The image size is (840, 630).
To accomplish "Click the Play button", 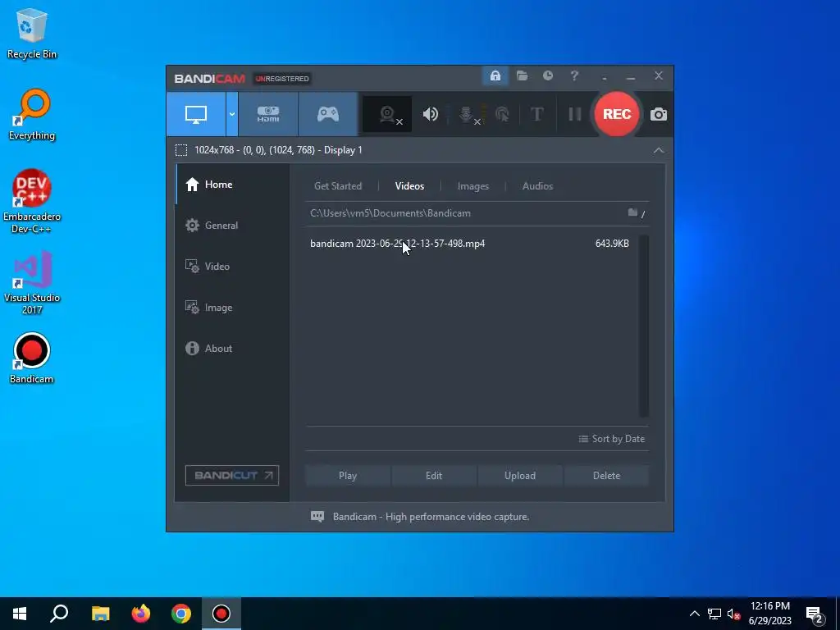I will coord(348,476).
